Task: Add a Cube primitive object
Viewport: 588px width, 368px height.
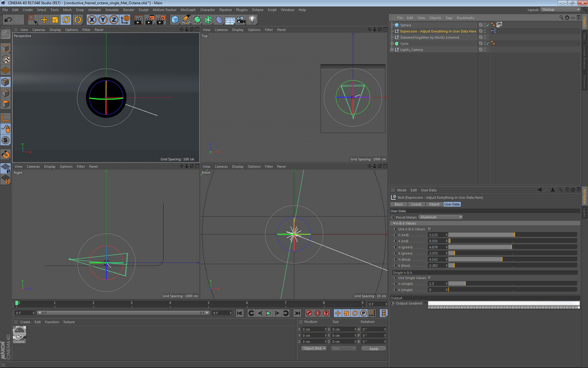Action: click(175, 20)
